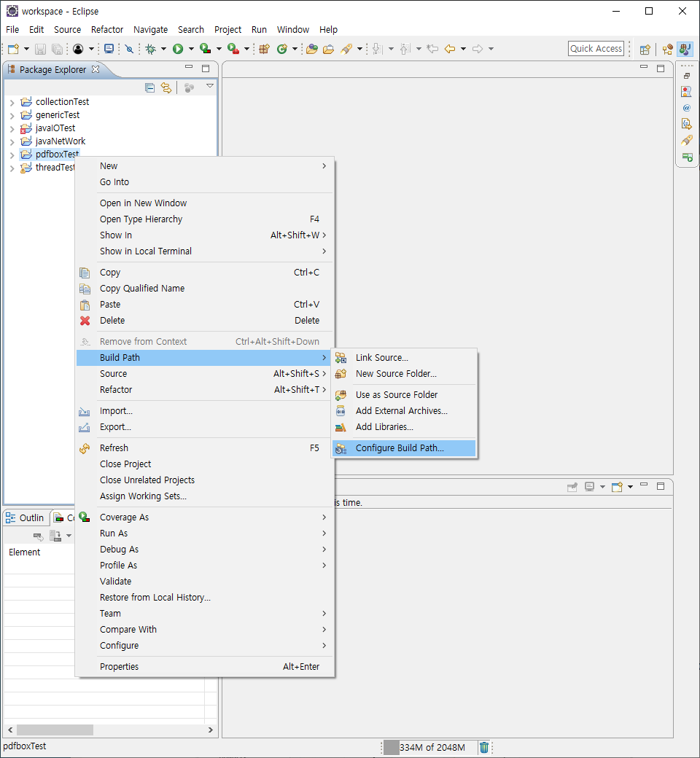Click the Outline horizontal scrollbar thumb
Viewport: 700px width, 758px height.
pos(55,730)
